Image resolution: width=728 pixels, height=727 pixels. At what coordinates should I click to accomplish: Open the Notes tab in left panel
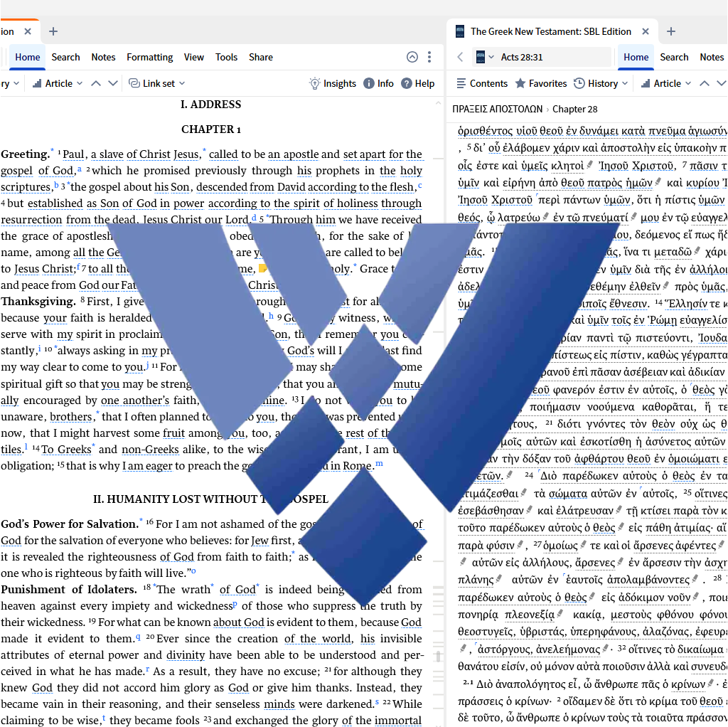click(103, 57)
